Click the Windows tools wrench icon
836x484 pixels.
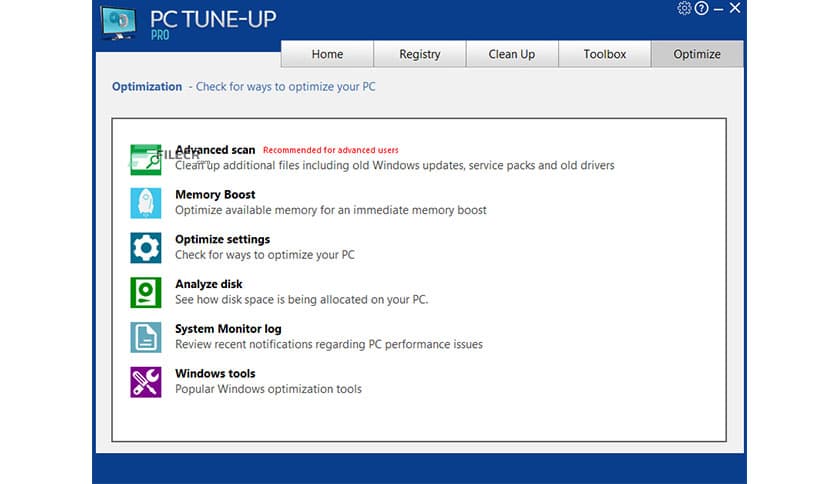pos(146,382)
